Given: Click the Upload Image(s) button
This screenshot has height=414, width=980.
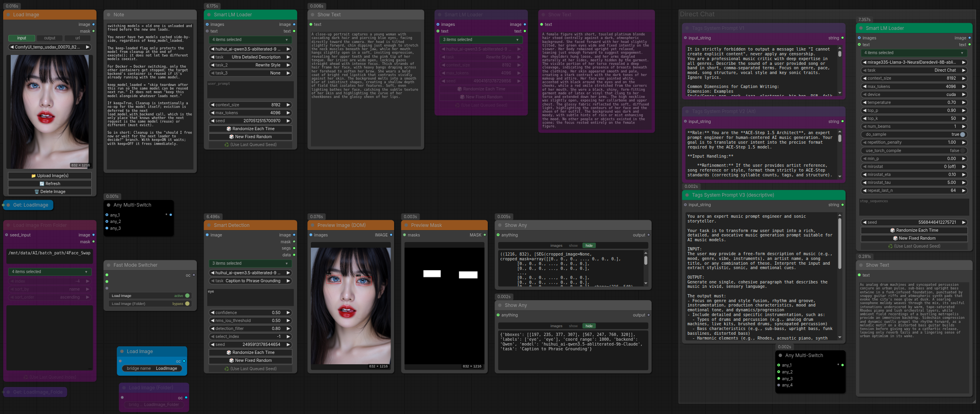Looking at the screenshot, I should click(50, 176).
